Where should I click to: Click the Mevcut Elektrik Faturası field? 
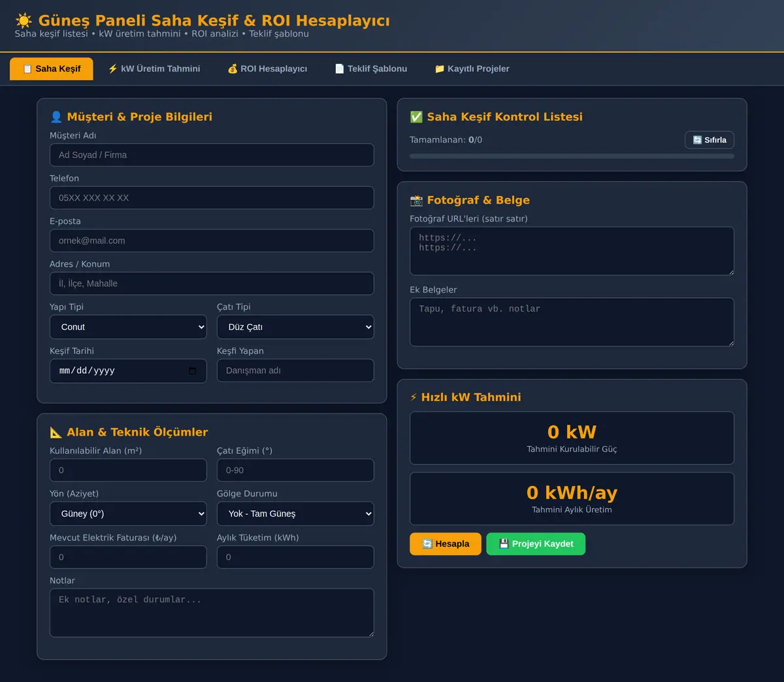coord(128,557)
